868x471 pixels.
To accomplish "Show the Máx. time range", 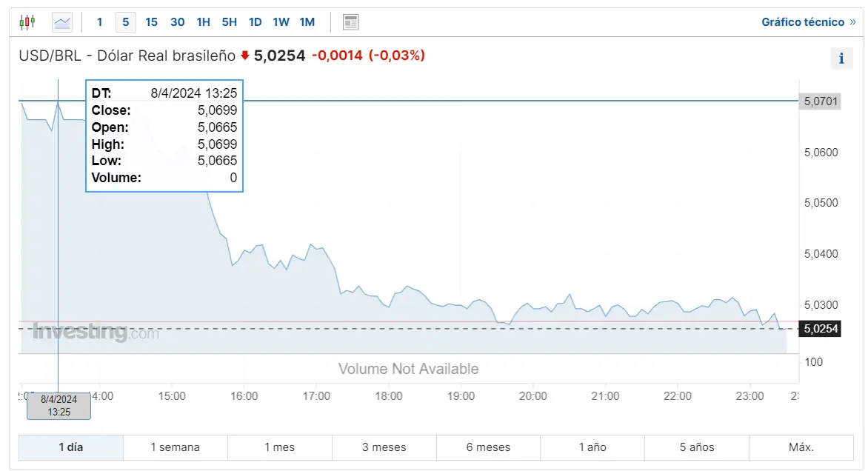I will coord(801,447).
